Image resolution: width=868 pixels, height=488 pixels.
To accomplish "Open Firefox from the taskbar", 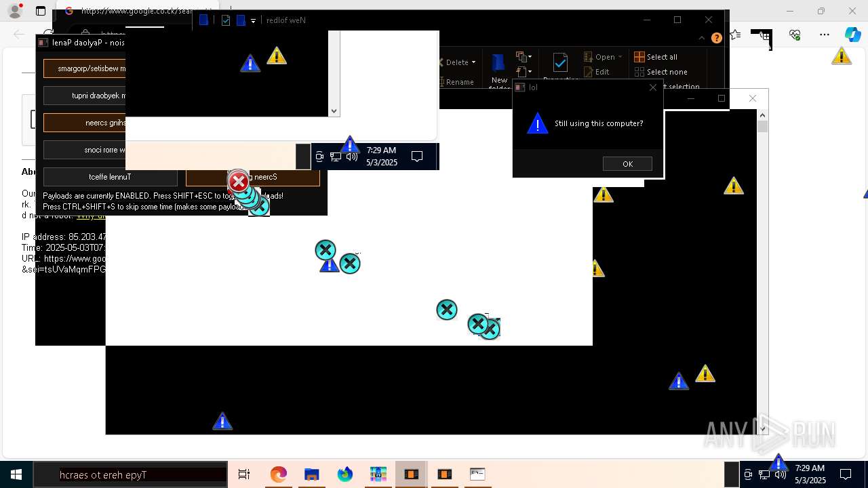I will [345, 474].
